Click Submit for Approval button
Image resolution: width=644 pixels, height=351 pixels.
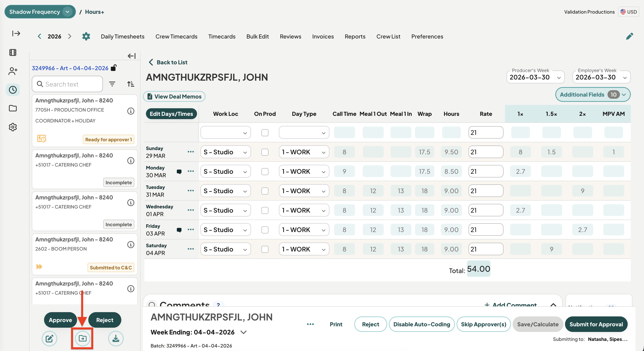596,324
